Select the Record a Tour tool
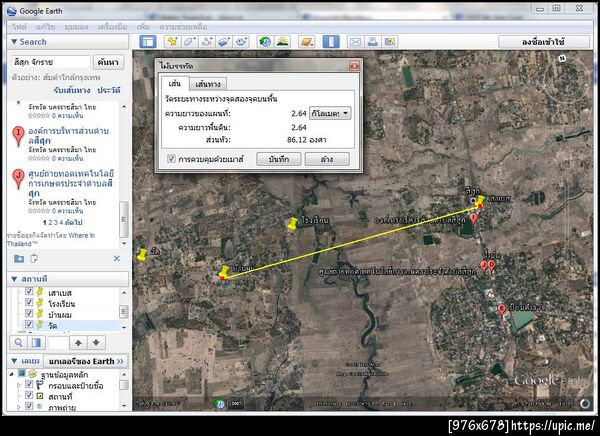Screen dimensions: 600x436 tap(241, 41)
